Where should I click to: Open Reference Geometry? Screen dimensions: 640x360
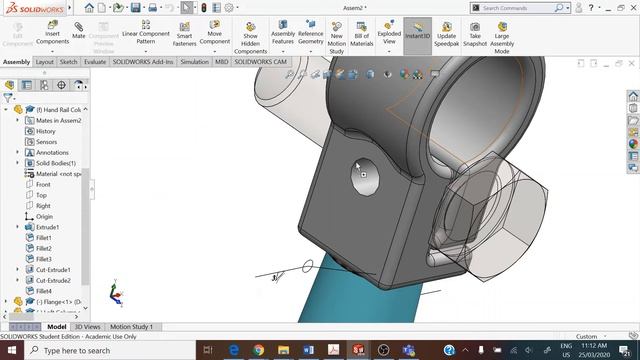tap(311, 33)
